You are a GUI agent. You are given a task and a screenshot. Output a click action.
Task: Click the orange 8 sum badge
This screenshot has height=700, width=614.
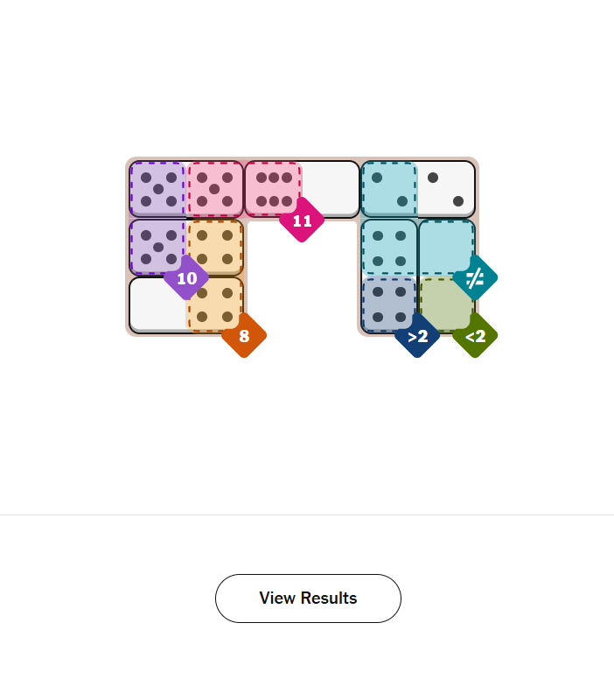pos(244,336)
